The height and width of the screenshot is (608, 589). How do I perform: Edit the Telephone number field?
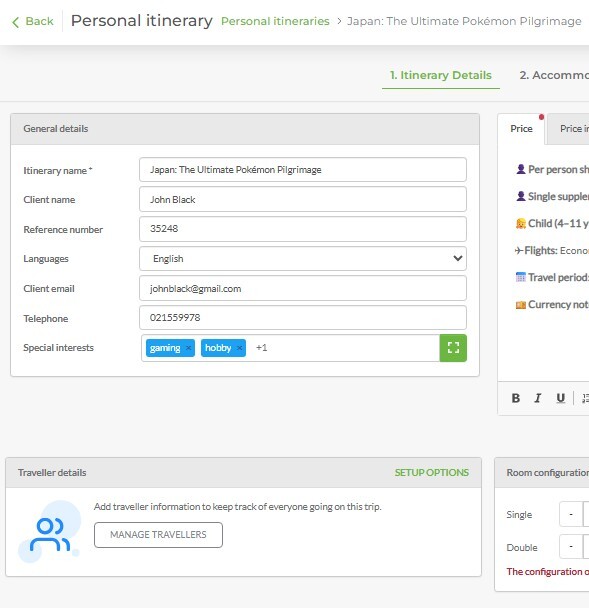point(302,318)
